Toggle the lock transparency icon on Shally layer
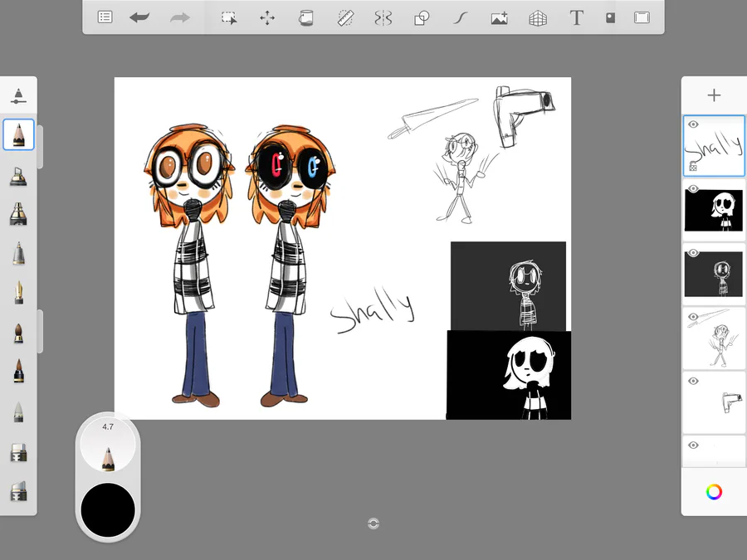Image resolution: width=747 pixels, height=560 pixels. pos(693,166)
